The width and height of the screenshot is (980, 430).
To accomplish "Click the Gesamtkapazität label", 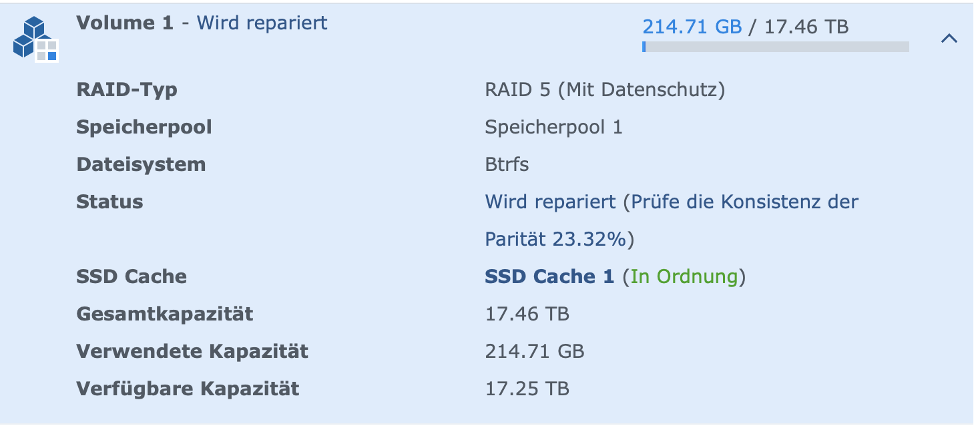I will coord(165,314).
